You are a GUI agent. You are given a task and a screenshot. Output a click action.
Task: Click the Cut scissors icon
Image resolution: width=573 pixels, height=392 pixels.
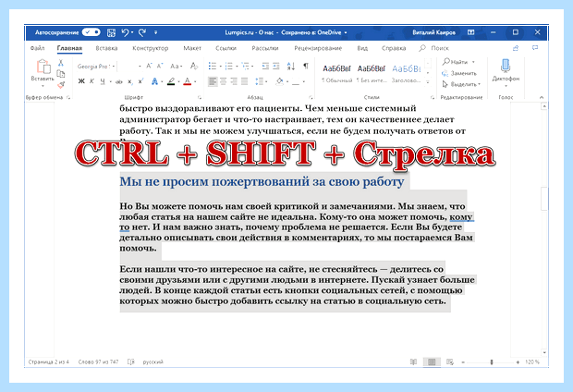[61, 63]
